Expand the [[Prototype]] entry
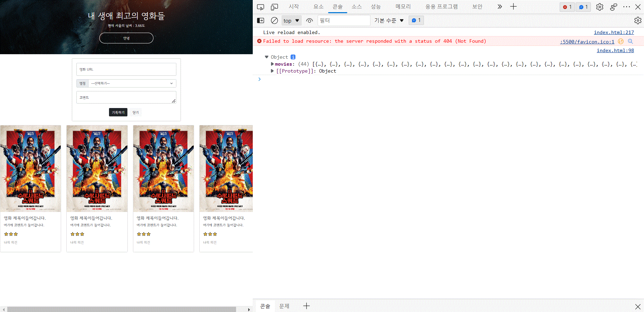The image size is (644, 312). (x=272, y=71)
